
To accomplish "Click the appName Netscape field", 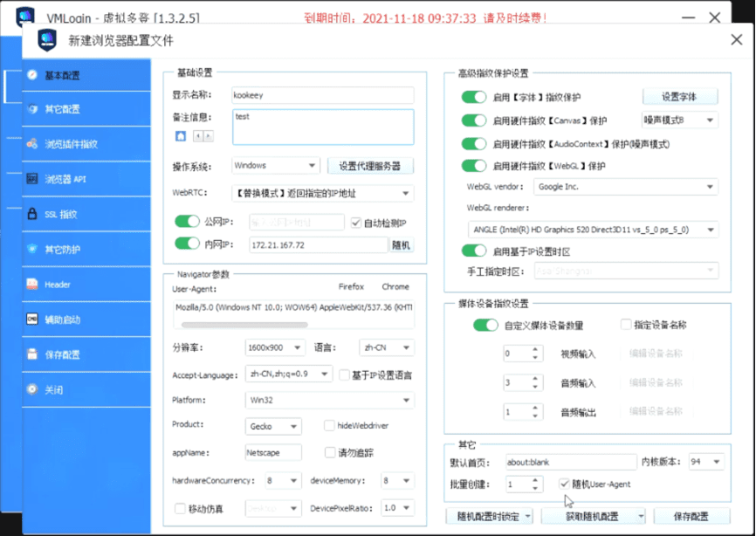I will pyautogui.click(x=273, y=452).
